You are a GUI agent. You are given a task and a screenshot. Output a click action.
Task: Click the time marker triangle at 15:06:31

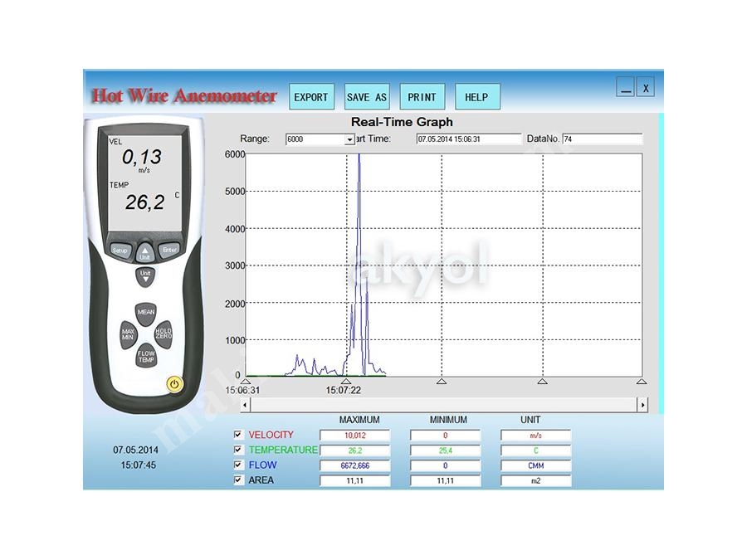click(246, 381)
